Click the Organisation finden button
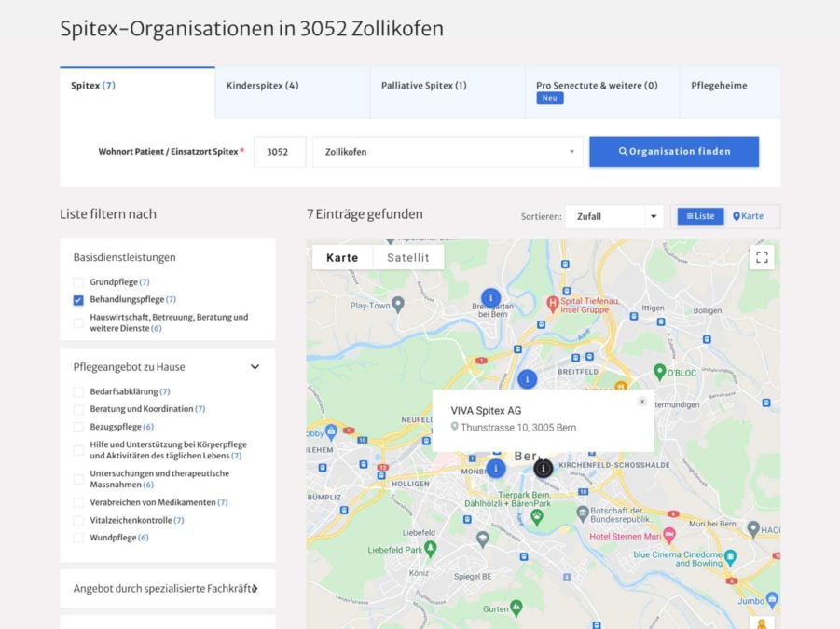840x629 pixels. [674, 152]
